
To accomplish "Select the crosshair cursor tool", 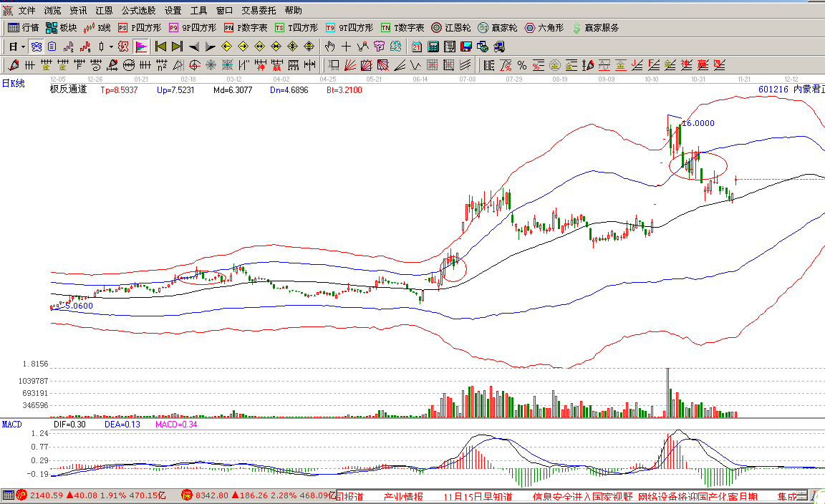I will [347, 47].
